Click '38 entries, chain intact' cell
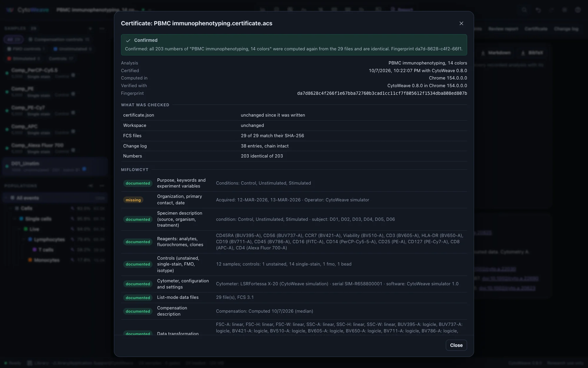Image resolution: width=588 pixels, height=368 pixels. [265, 146]
